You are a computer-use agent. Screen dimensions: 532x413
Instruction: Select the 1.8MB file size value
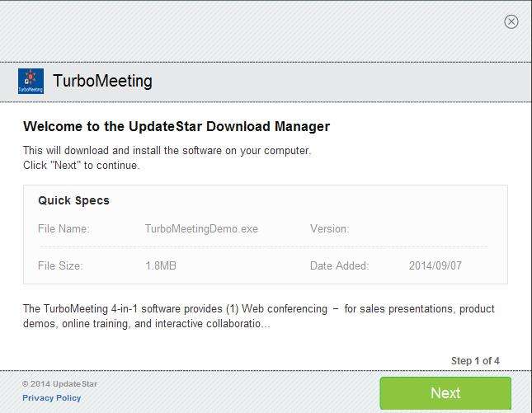click(161, 266)
